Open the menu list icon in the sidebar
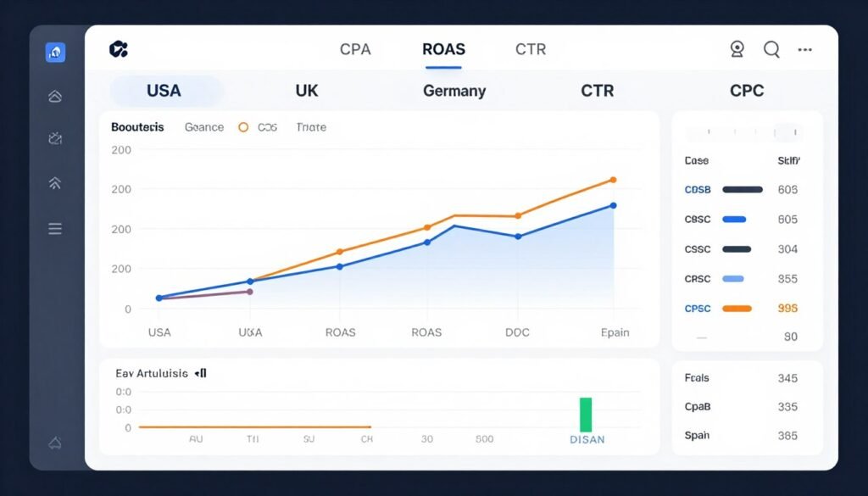Viewport: 868px width, 496px height. (x=54, y=228)
